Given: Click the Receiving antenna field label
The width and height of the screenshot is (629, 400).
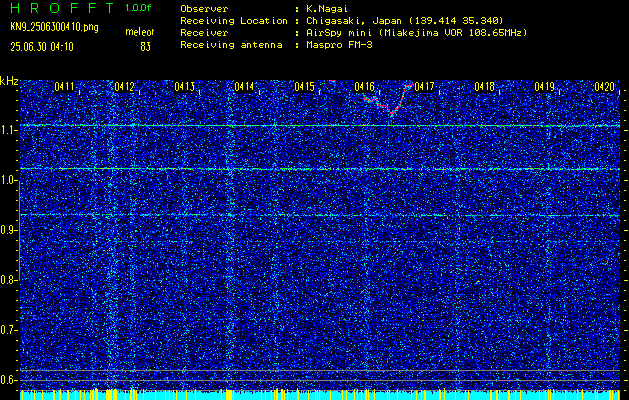Looking at the screenshot, I should coord(231,45).
